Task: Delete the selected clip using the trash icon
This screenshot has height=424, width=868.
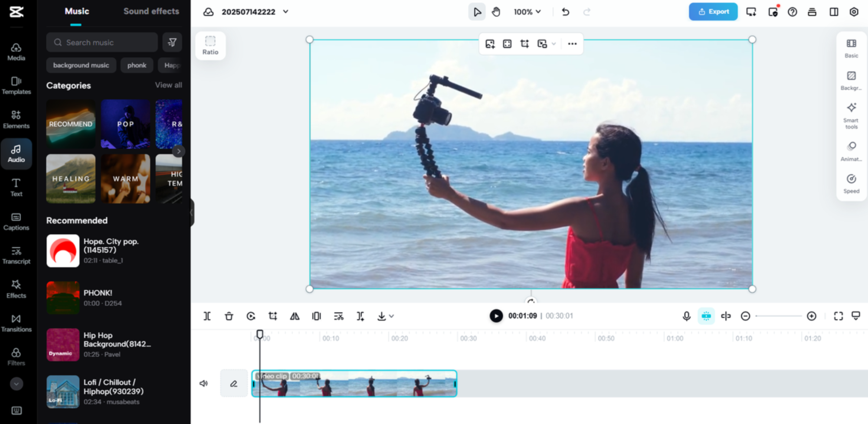Action: [229, 316]
